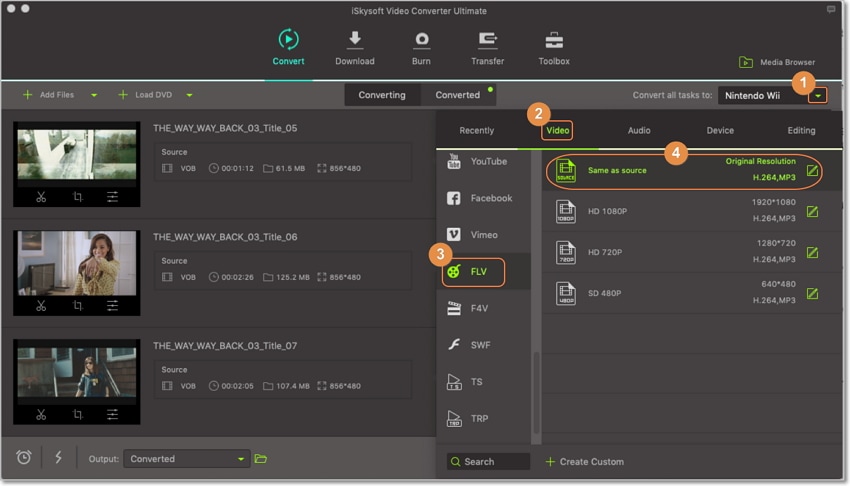Open the Download section
850x486 pixels.
click(x=355, y=48)
